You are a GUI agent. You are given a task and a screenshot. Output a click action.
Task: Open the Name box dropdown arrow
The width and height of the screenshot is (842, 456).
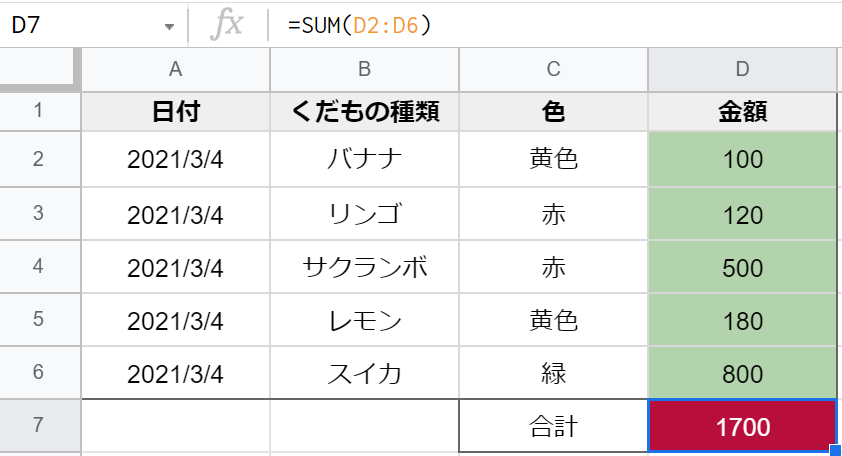169,26
